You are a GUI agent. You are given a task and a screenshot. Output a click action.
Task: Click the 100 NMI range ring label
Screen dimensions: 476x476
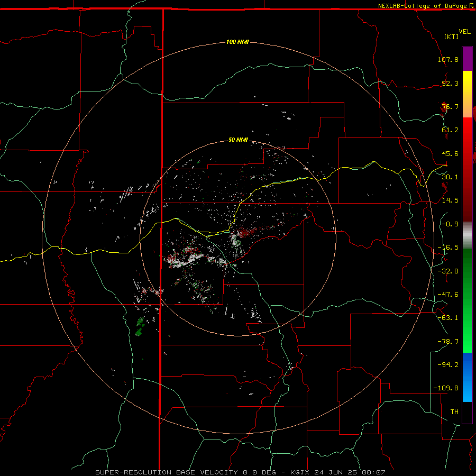(237, 42)
